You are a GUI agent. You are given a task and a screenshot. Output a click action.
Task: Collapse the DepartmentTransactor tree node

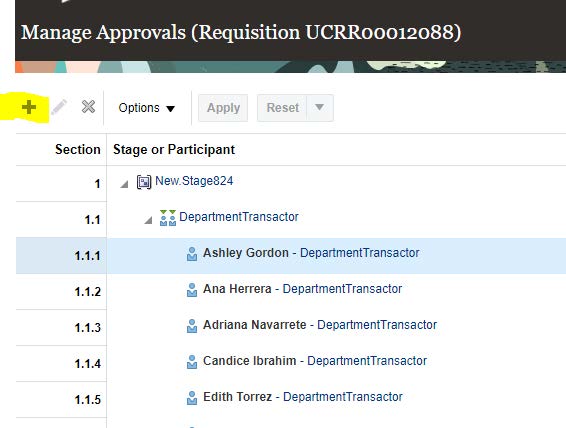tap(148, 220)
